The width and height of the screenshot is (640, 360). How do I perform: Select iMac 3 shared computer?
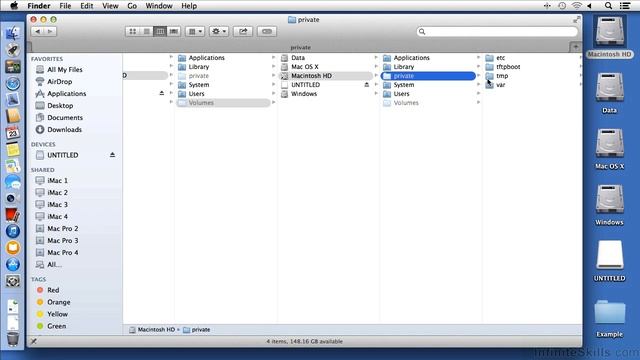click(58, 204)
